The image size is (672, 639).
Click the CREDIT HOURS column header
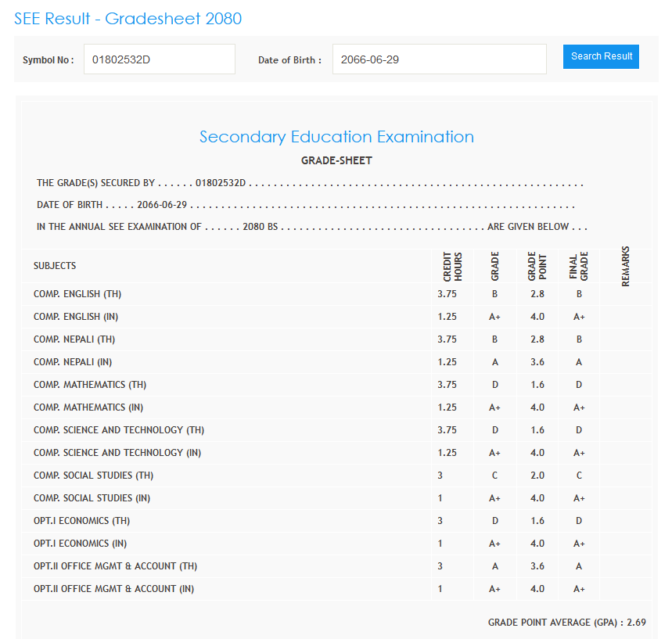click(453, 267)
